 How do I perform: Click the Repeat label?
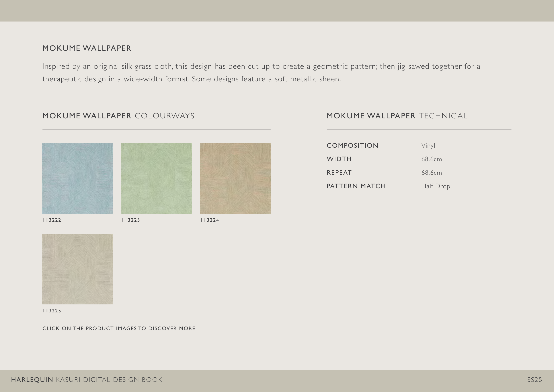point(339,172)
